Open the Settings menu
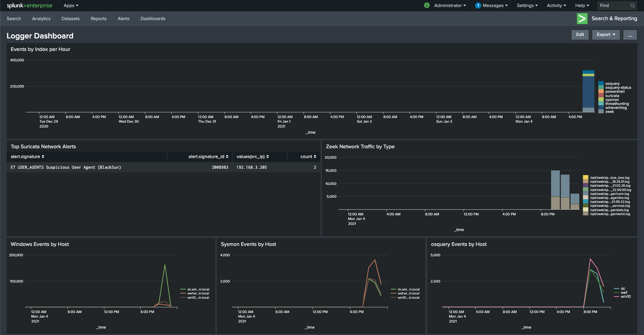The width and height of the screenshot is (644, 335). coord(527,5)
